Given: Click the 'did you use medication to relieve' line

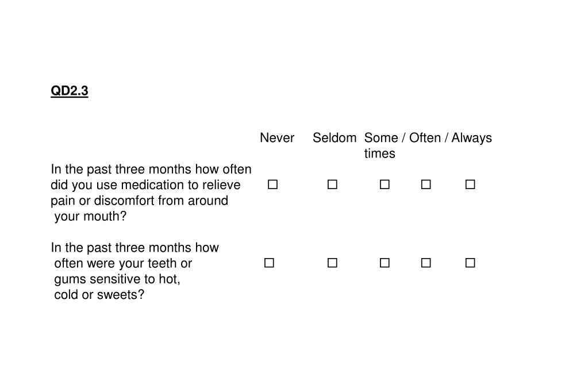Looking at the screenshot, I should tap(145, 185).
